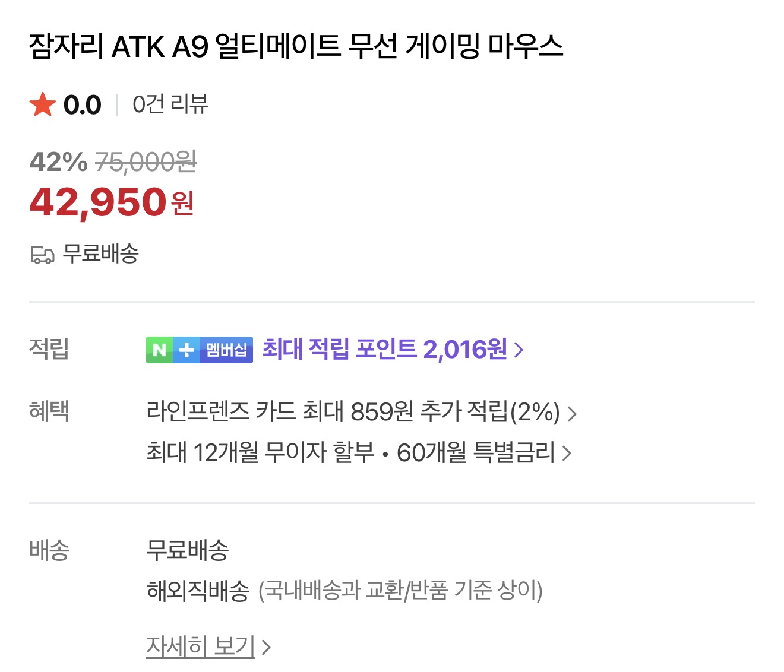Image resolution: width=784 pixels, height=672 pixels.
Task: Click the chevron after 60개월 특별금리
Action: (x=567, y=454)
